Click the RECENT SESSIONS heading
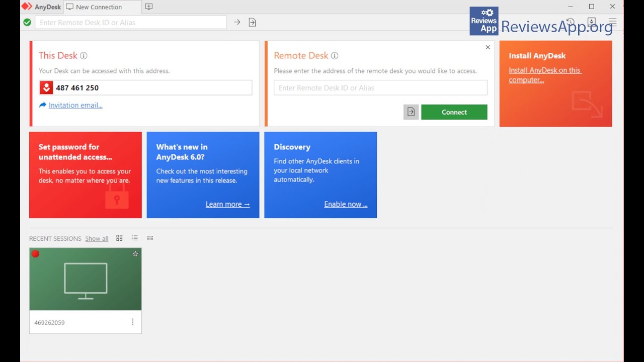The image size is (644, 362). (55, 238)
